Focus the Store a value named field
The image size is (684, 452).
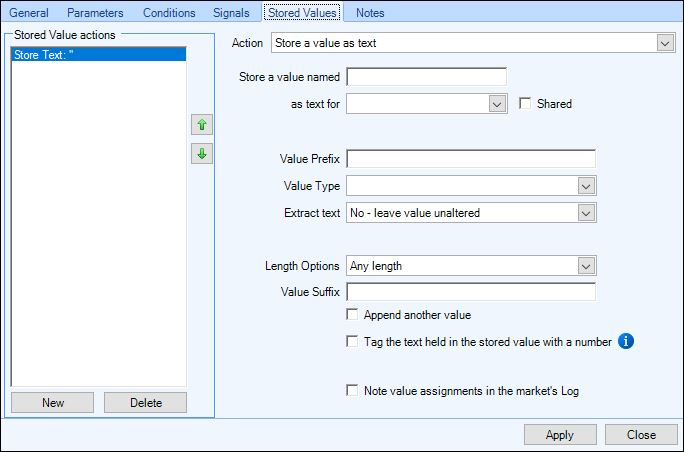click(426, 77)
